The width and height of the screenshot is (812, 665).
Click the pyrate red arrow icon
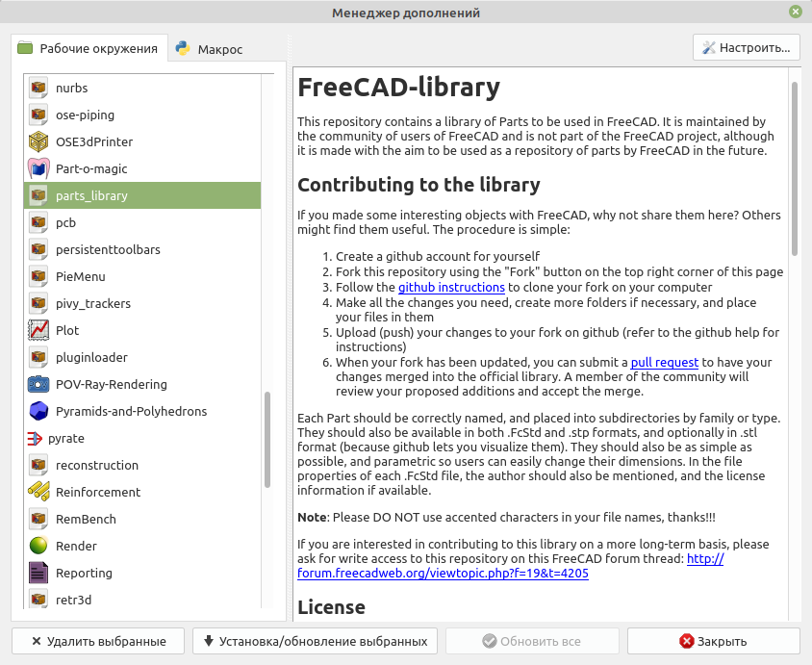(x=35, y=438)
